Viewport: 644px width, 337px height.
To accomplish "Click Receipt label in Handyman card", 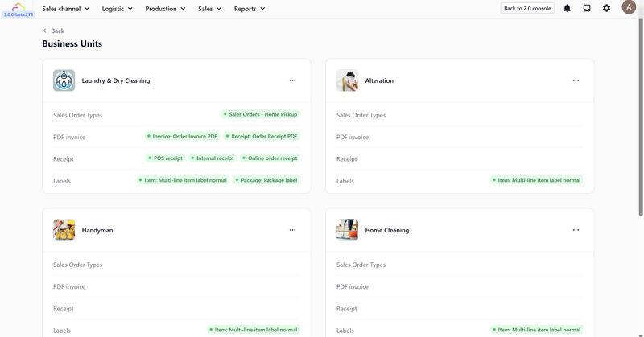I will click(64, 309).
